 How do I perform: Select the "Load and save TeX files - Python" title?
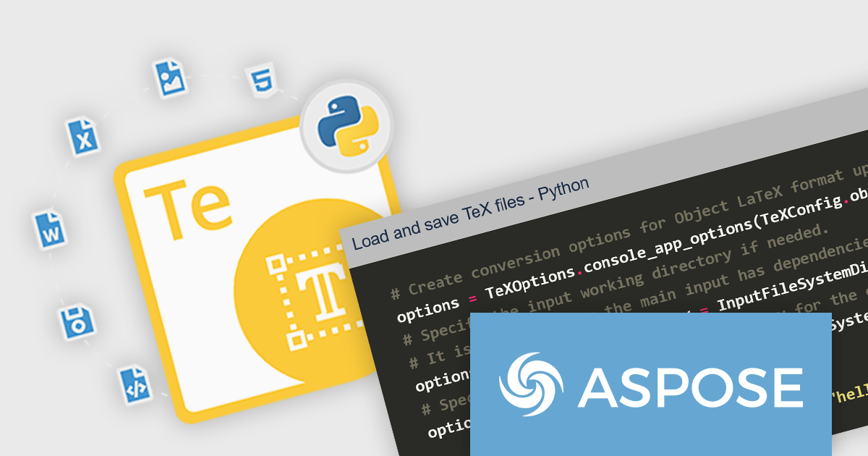click(470, 214)
